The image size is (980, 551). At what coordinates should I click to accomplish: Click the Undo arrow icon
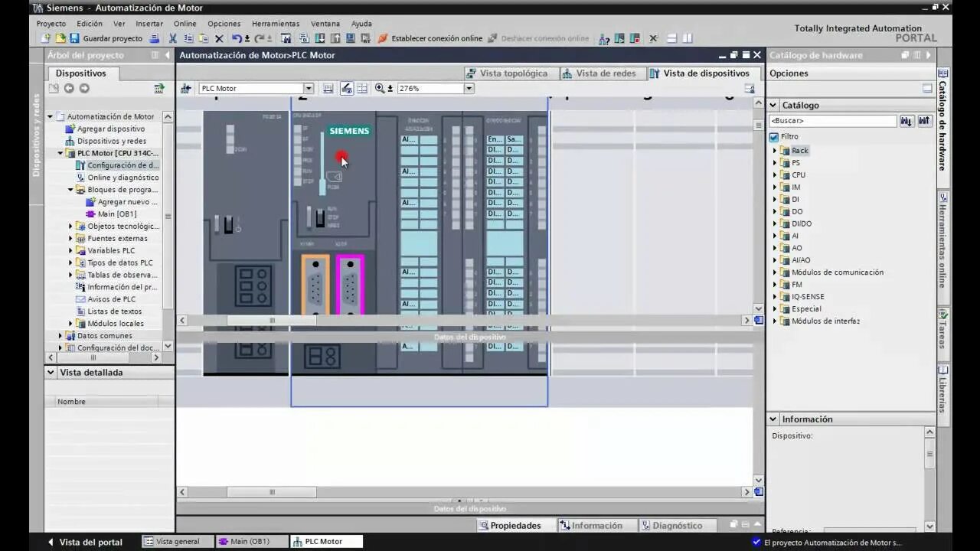click(237, 38)
